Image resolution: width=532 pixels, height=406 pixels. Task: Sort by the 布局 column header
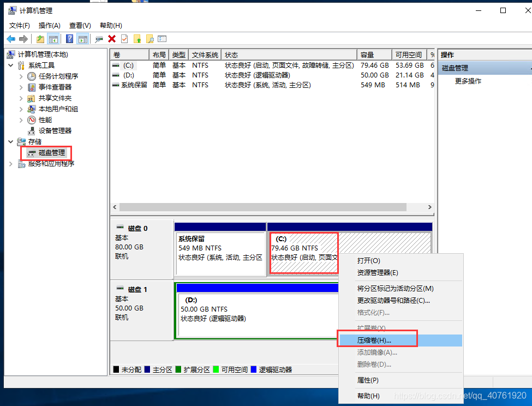(159, 55)
